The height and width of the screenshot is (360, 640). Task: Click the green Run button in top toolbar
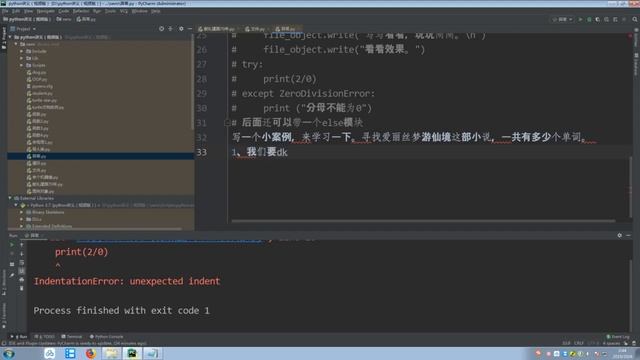(580, 19)
